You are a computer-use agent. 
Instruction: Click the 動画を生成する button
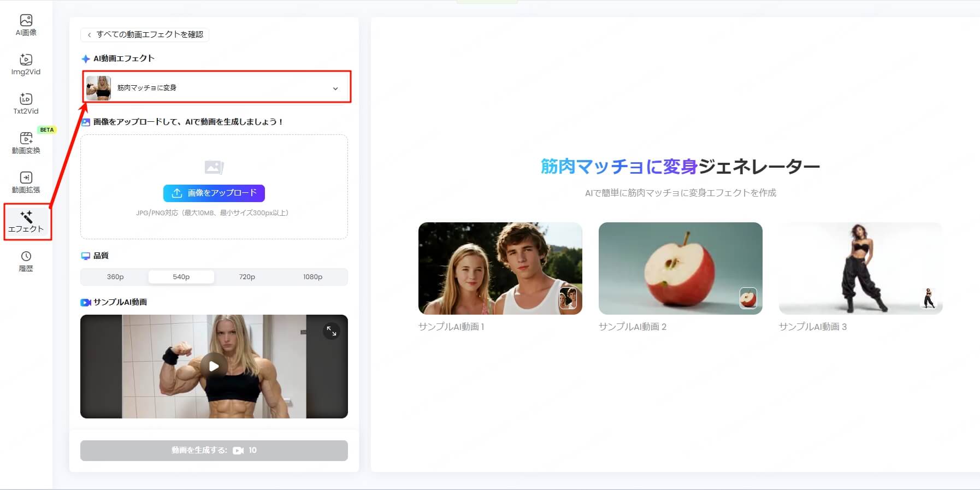coord(214,451)
